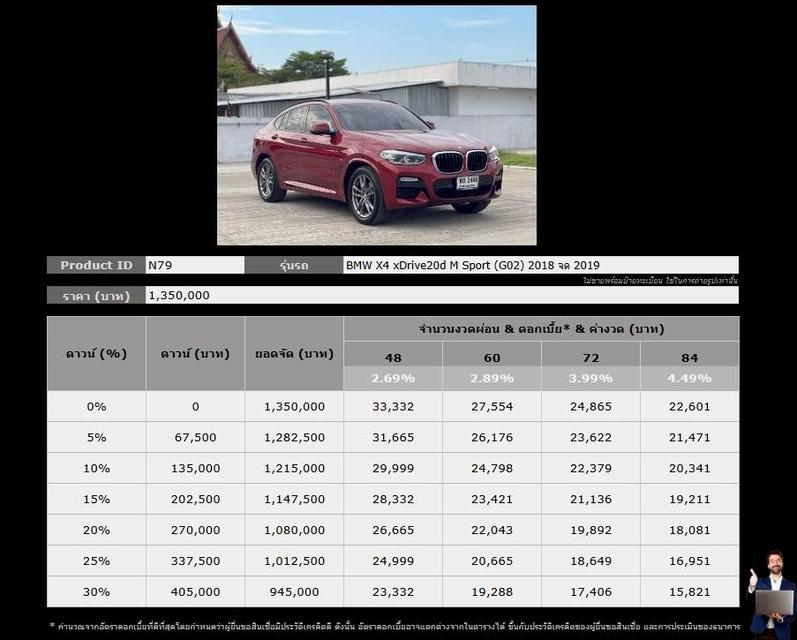Click the 4.49% interest rate cell
Screen dimensions: 797x640
click(690, 378)
